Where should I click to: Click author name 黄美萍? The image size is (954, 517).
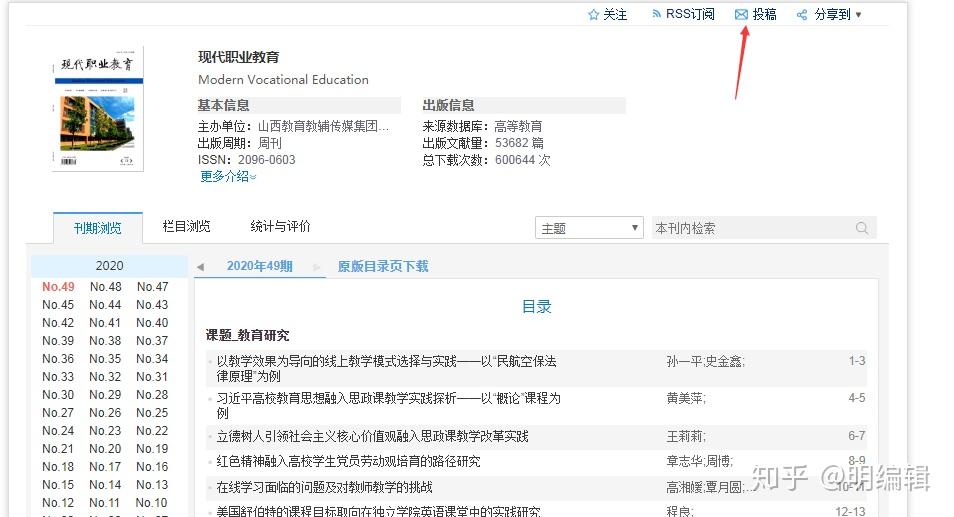click(686, 398)
